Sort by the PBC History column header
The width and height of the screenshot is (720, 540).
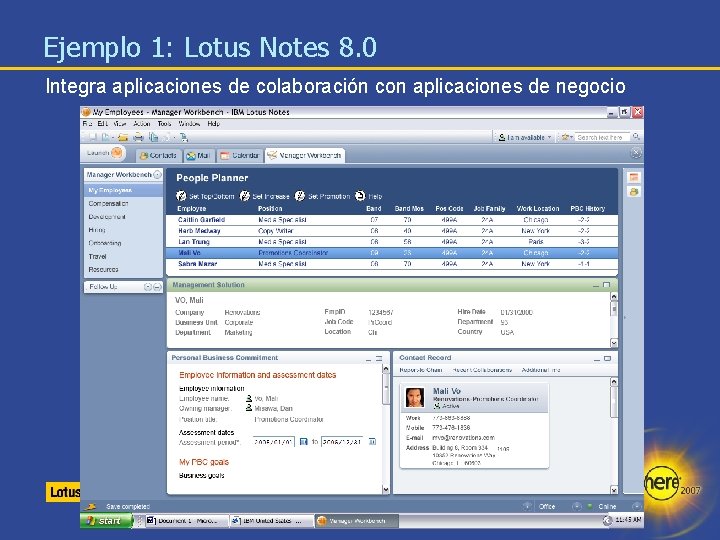[587, 208]
